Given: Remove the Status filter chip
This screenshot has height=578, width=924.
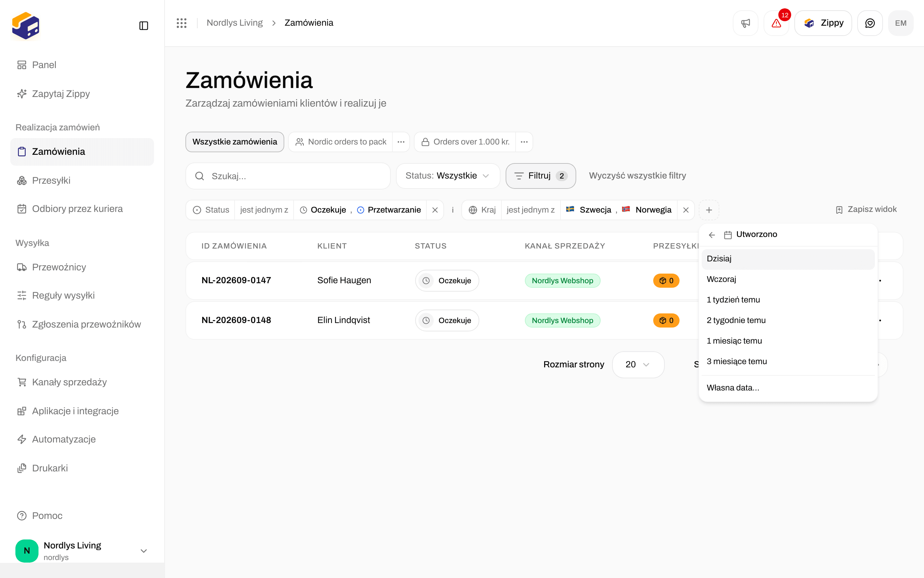Looking at the screenshot, I should pos(435,210).
